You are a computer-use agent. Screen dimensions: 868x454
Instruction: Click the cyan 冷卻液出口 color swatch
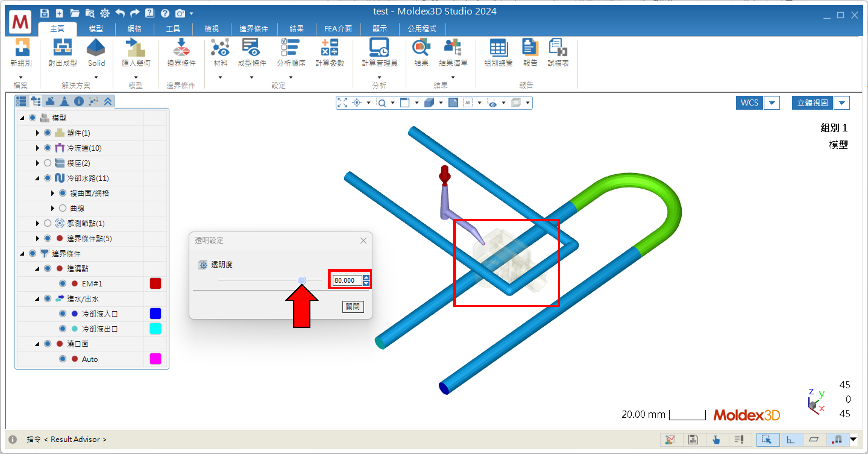pos(155,329)
